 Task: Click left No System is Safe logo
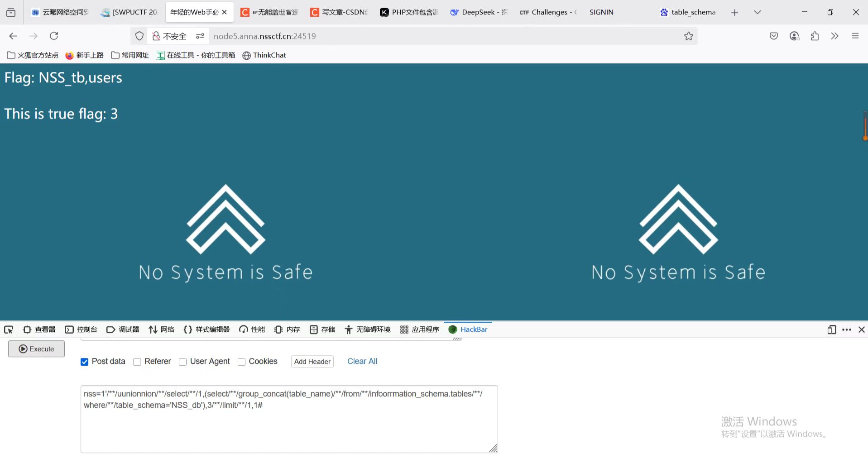tap(225, 233)
